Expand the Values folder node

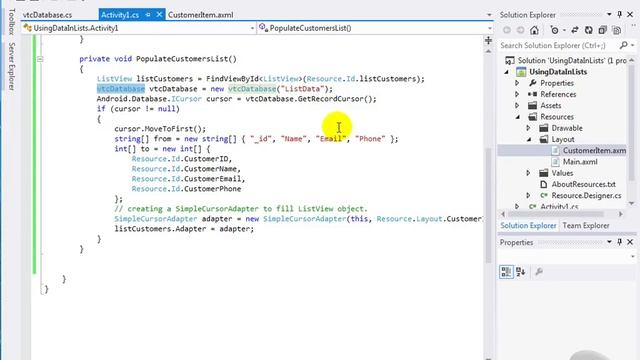coord(528,173)
